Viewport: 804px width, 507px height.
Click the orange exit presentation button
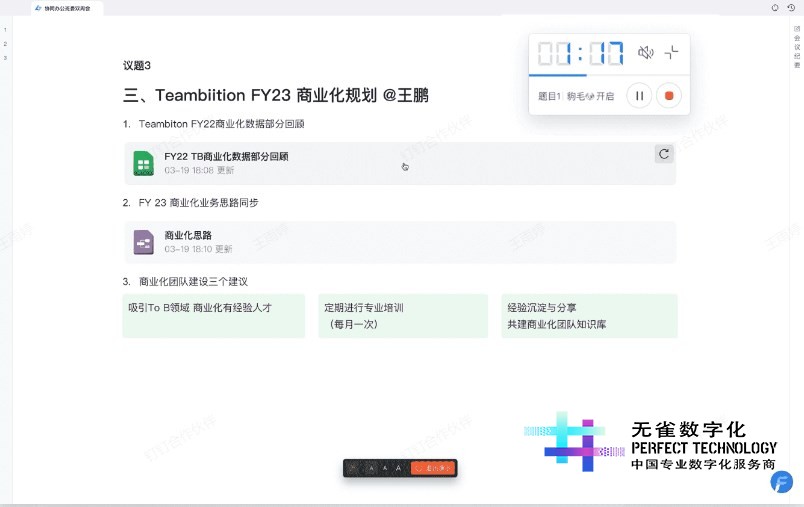pyautogui.click(x=433, y=468)
